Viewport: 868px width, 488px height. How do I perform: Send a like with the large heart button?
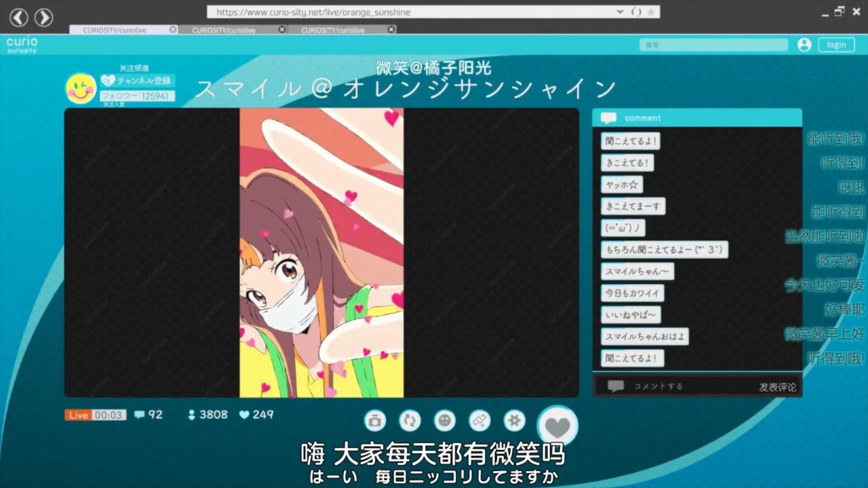coord(557,426)
